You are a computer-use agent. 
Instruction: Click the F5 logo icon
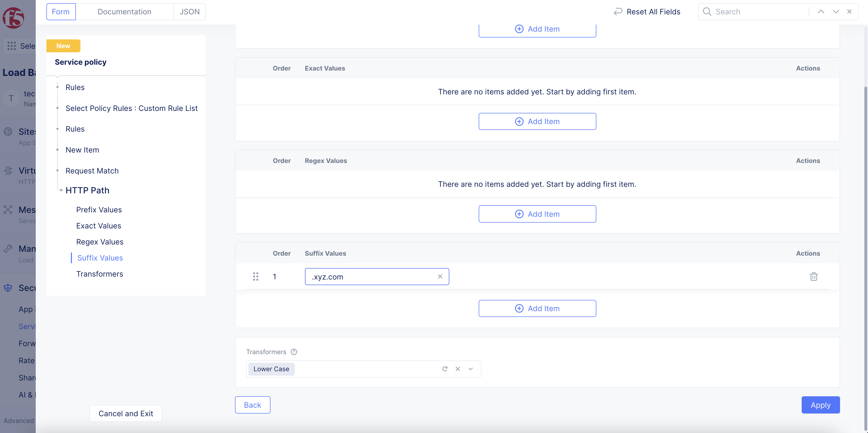13,18
